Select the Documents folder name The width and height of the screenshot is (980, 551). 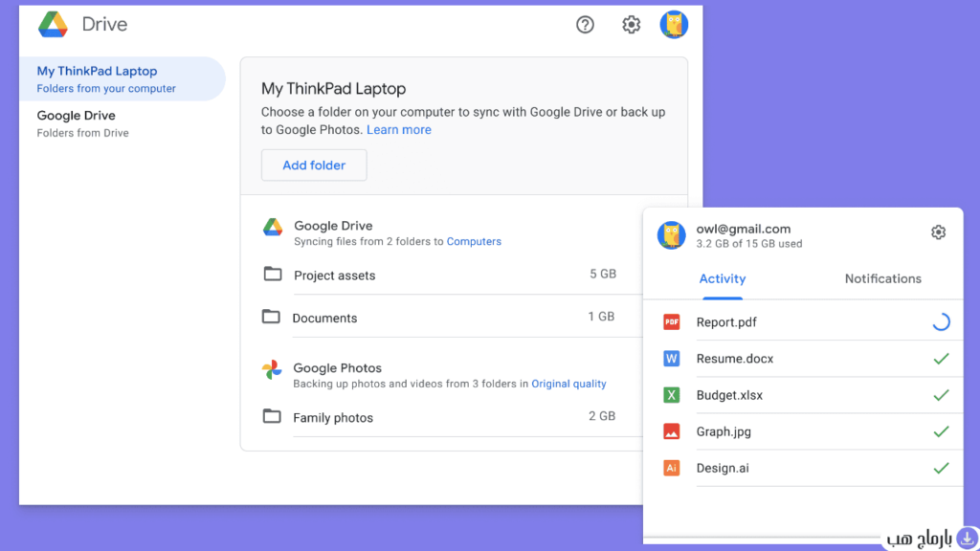pos(324,318)
